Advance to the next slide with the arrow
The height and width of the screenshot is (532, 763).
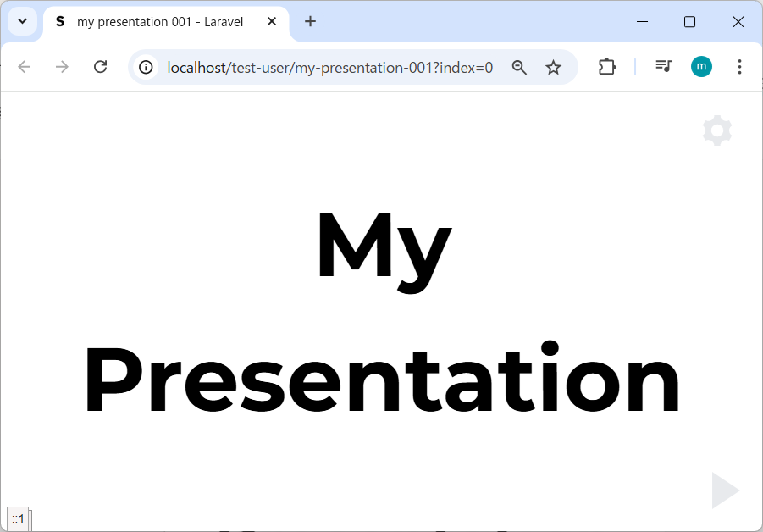point(724,490)
